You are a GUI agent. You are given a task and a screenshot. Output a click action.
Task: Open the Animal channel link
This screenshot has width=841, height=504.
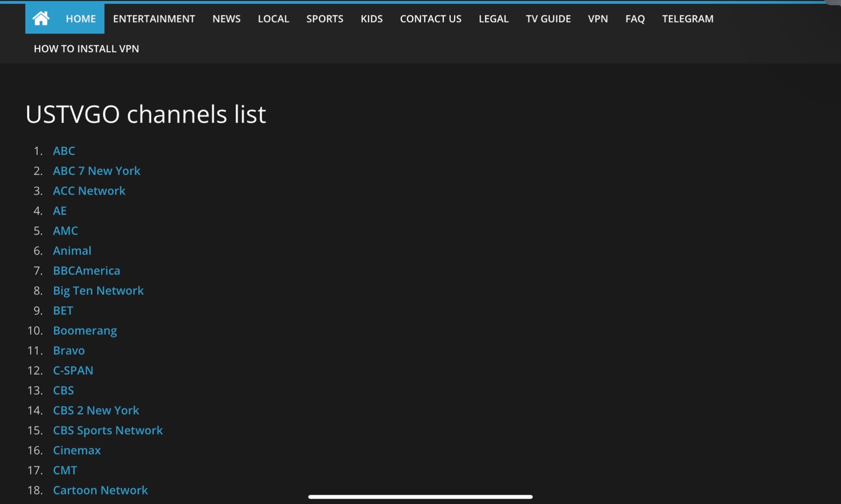72,250
